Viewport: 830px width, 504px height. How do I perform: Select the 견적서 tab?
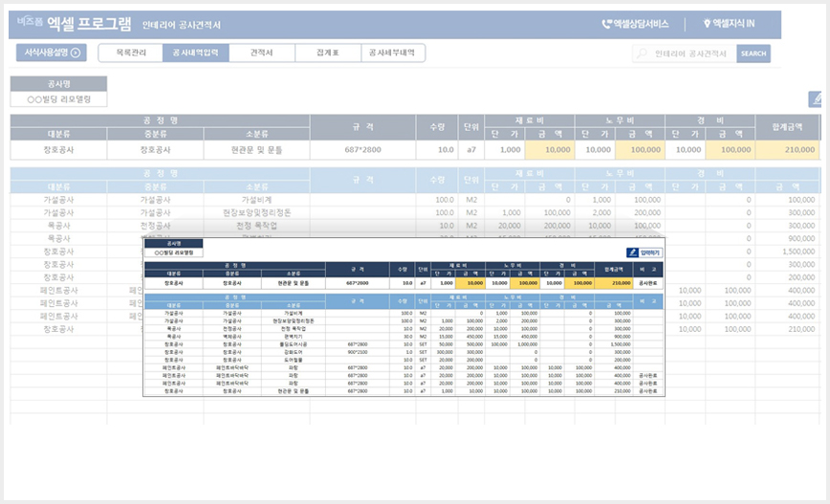[x=261, y=53]
